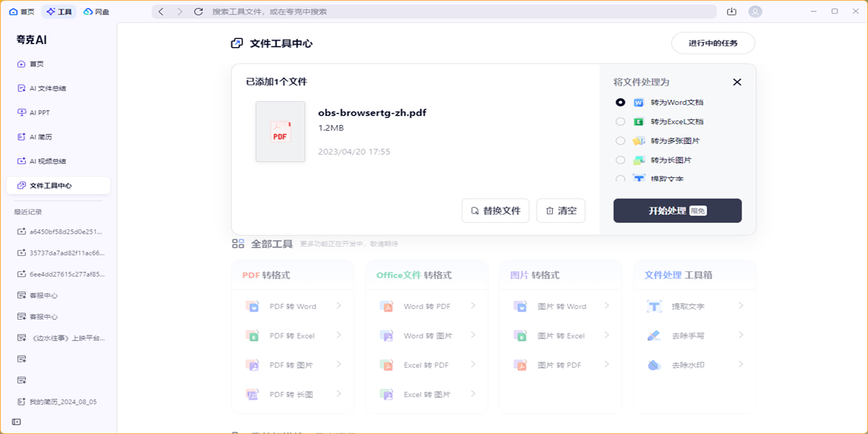
Task: Click the PDF file thumbnail
Action: [x=280, y=132]
